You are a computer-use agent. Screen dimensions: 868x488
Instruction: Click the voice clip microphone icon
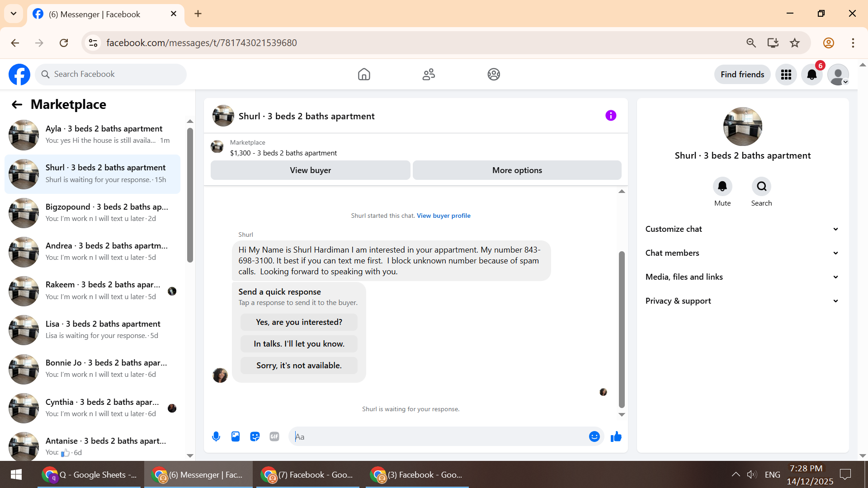coord(216,436)
